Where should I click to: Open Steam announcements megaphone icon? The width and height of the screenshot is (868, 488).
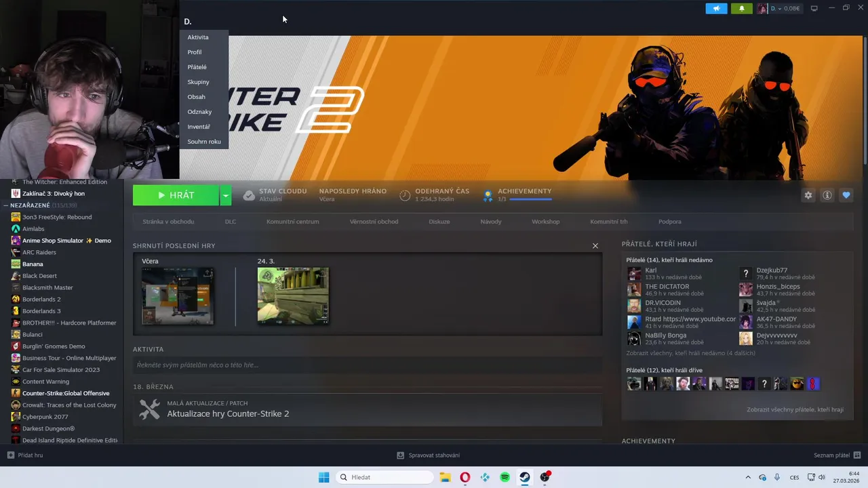(716, 9)
